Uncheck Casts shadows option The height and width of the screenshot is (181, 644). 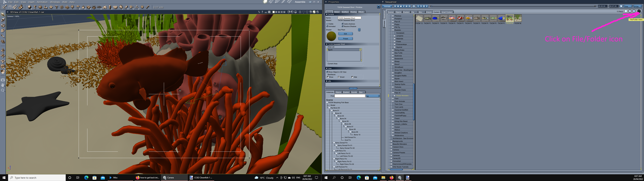point(342,24)
